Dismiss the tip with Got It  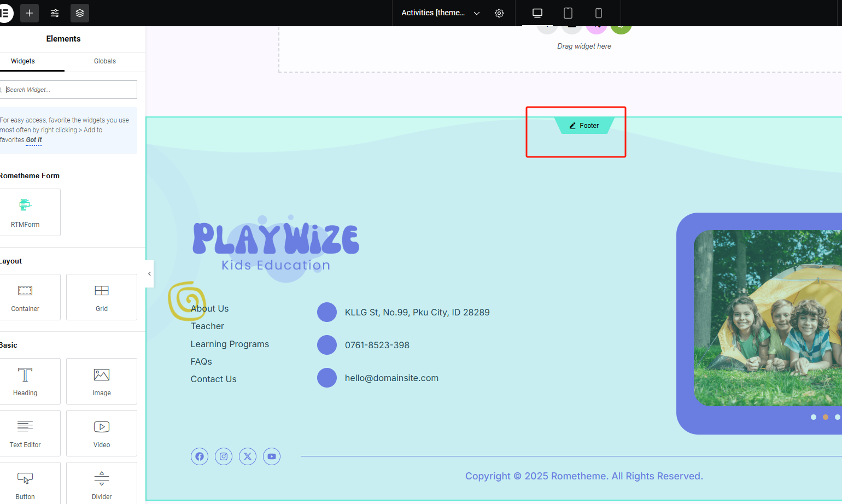[34, 140]
